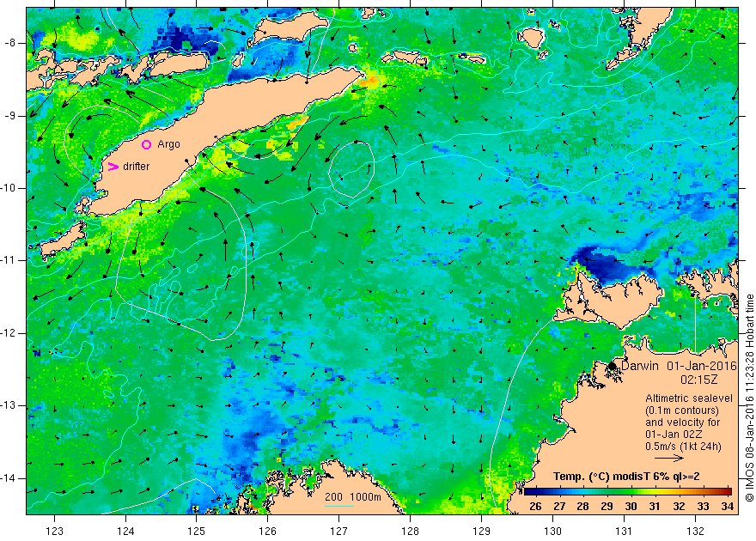
Task: Click the yellow 31°C colorbar segment
Action: (x=655, y=492)
